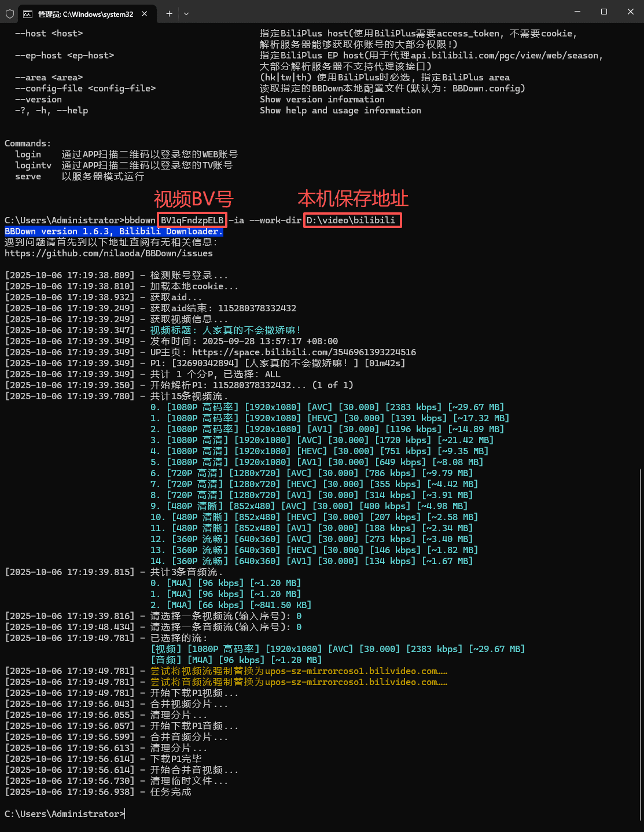Close the terminal window
Image resolution: width=644 pixels, height=832 pixels.
[630, 12]
